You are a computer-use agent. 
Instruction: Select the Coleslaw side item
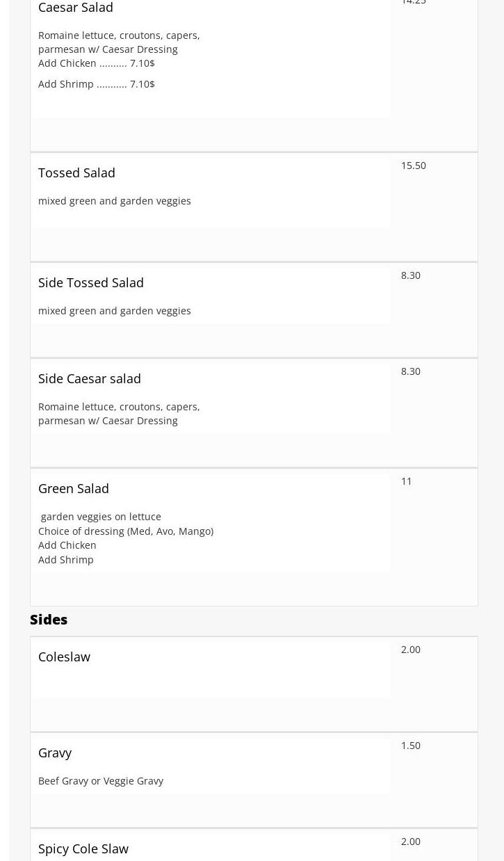64,657
